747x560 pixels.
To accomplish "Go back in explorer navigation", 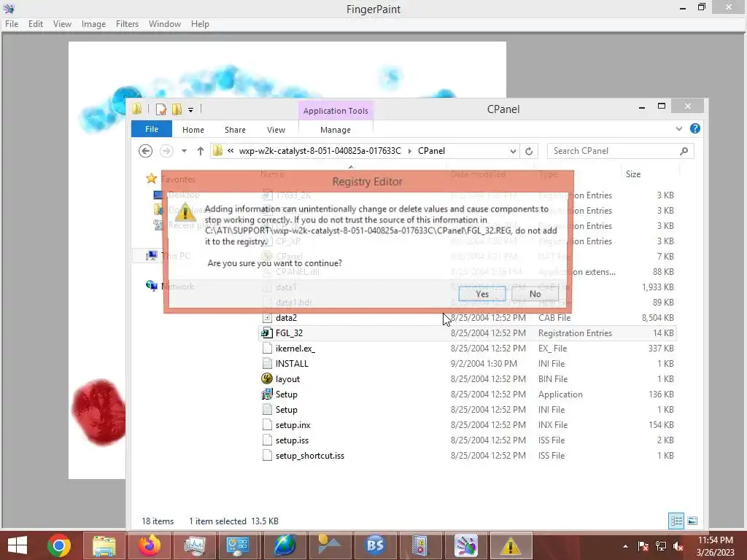I will tap(146, 151).
